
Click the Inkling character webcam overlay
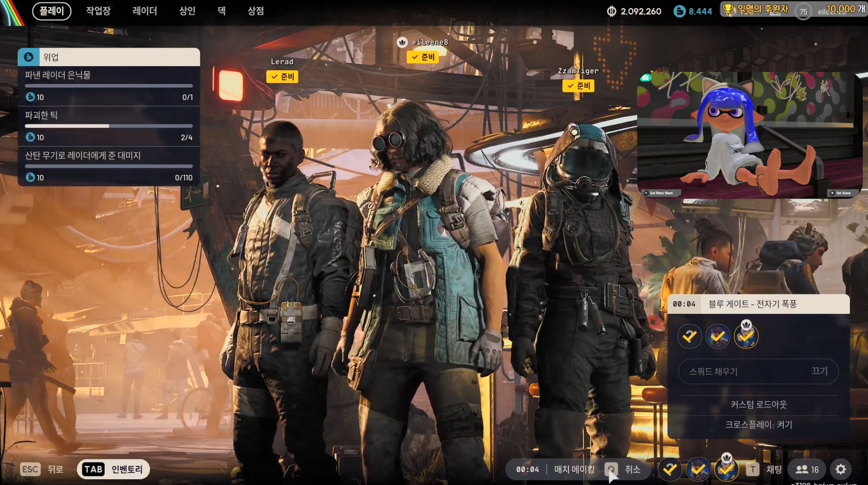click(749, 135)
